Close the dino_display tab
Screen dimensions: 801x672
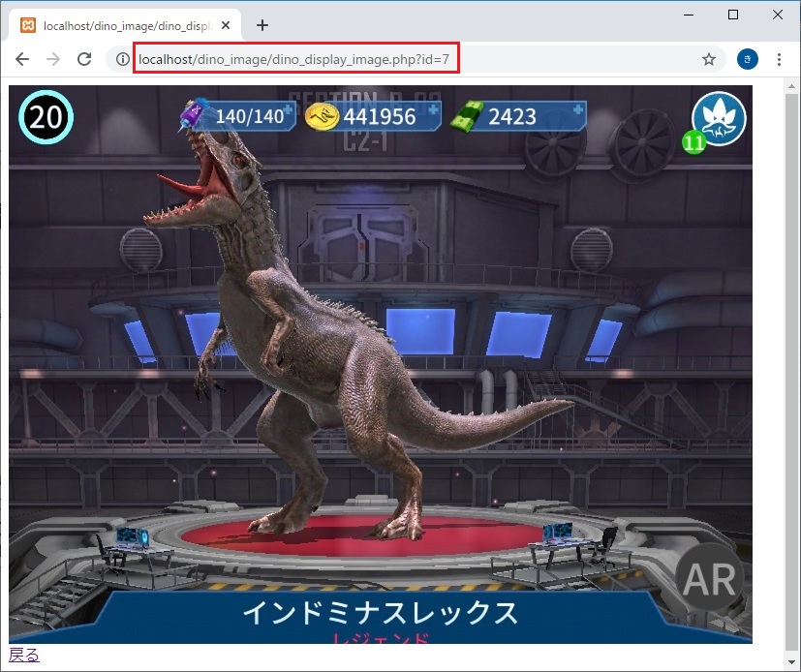click(226, 25)
